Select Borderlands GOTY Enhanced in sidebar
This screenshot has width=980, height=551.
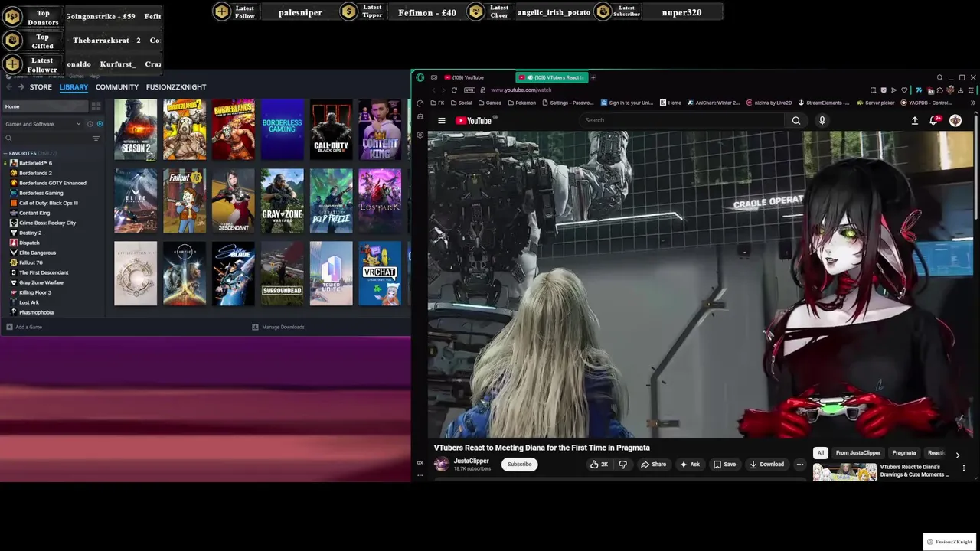pyautogui.click(x=47, y=183)
